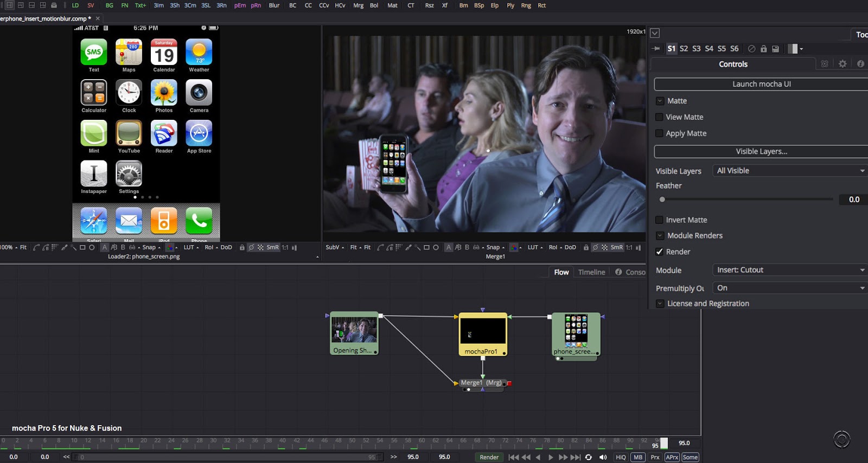Image resolution: width=868 pixels, height=463 pixels.
Task: Jump to first frame in transport
Action: pyautogui.click(x=513, y=457)
